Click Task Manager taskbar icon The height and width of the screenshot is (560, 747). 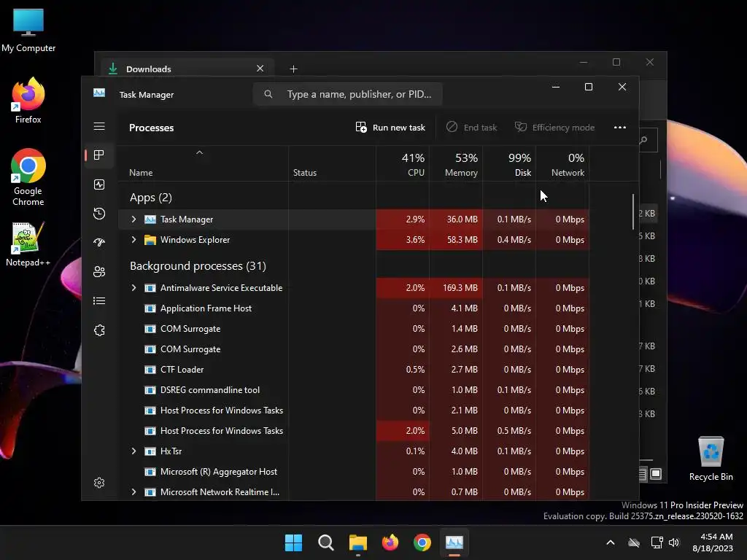tap(454, 542)
